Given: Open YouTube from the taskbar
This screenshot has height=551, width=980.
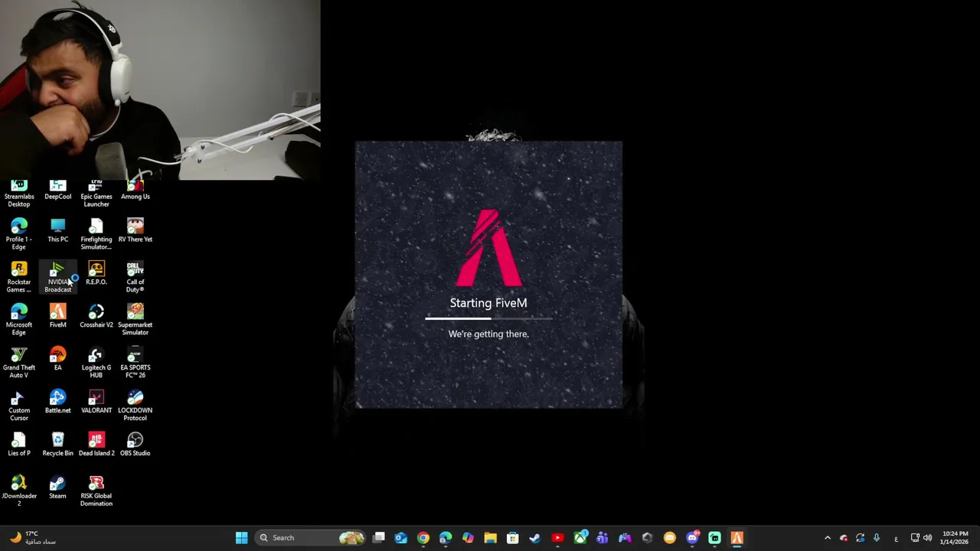Looking at the screenshot, I should pos(557,538).
